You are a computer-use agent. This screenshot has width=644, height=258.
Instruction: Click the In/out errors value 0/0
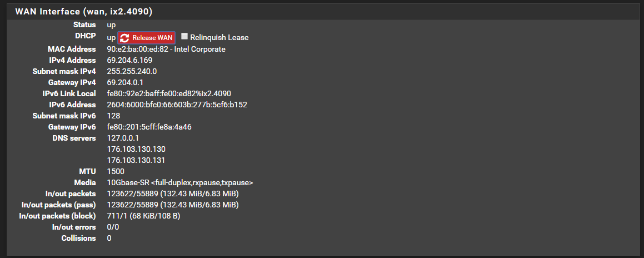[x=113, y=227]
